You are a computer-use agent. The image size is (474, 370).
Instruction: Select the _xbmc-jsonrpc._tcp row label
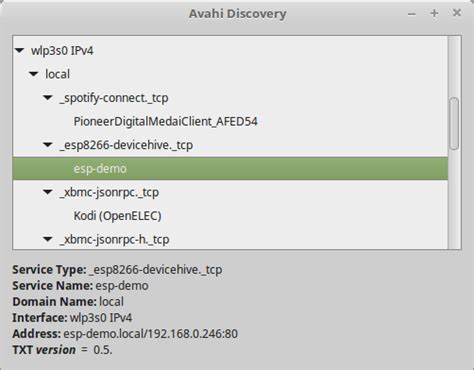click(x=109, y=192)
